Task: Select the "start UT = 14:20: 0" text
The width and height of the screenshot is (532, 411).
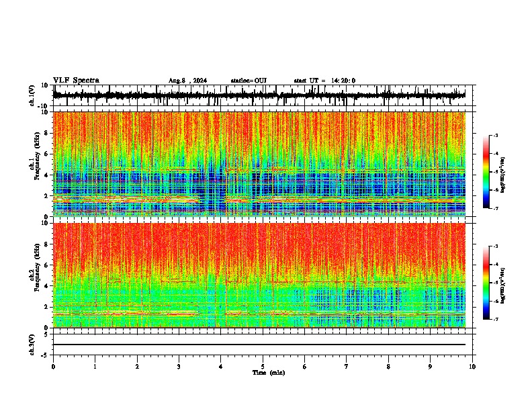Action: coord(324,81)
